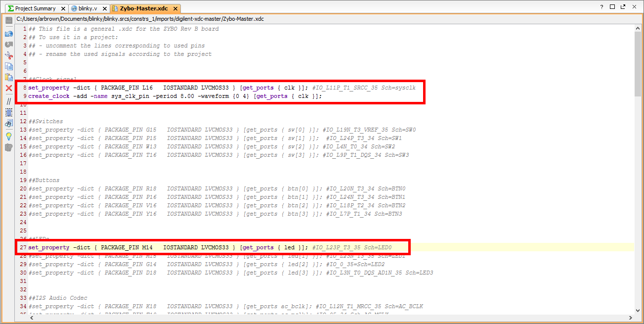The height and width of the screenshot is (324, 644).
Task: Click the led[2] constraint on line 29
Action: pyautogui.click(x=207, y=264)
